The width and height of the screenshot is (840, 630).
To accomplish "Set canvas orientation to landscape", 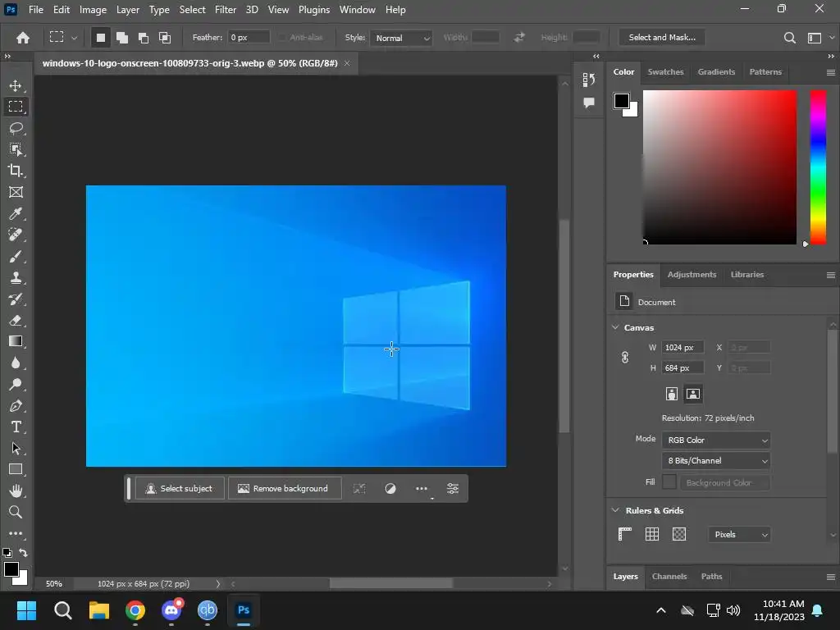I will [x=692, y=394].
